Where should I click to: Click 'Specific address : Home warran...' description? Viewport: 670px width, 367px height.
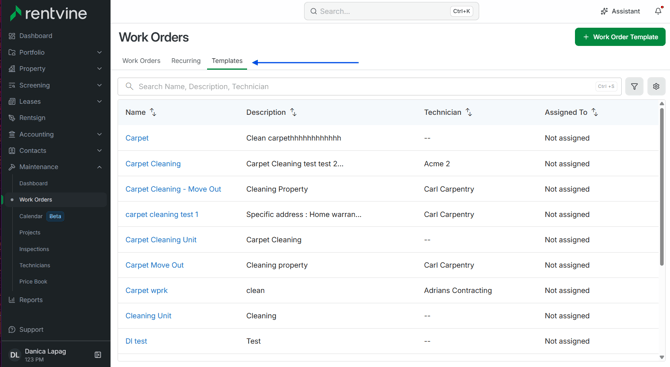click(303, 214)
